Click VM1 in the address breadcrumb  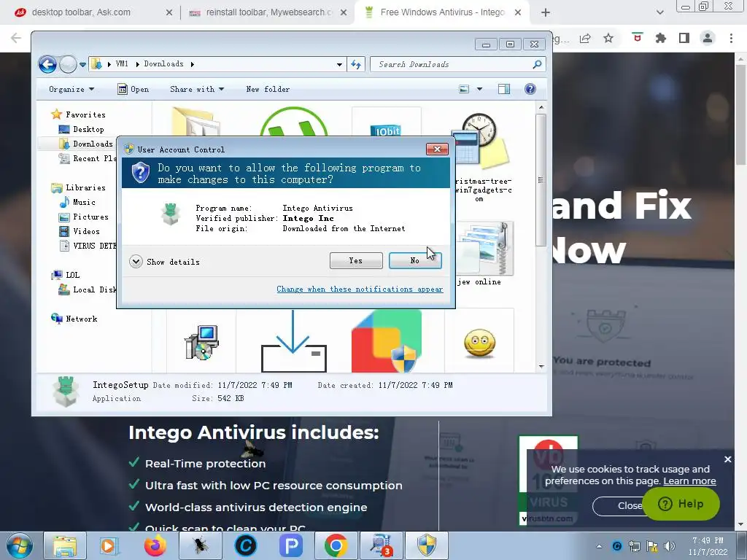point(122,64)
